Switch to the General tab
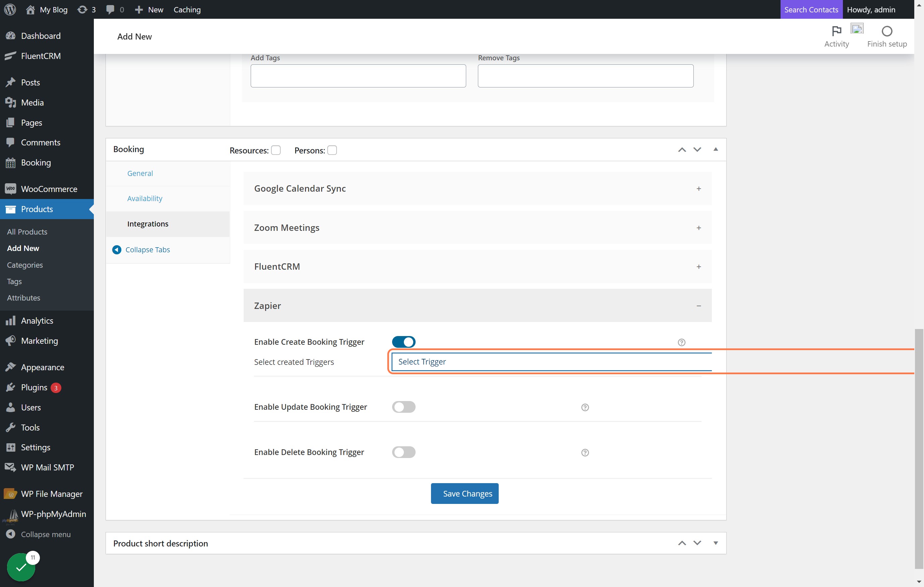The image size is (924, 587). coord(140,174)
